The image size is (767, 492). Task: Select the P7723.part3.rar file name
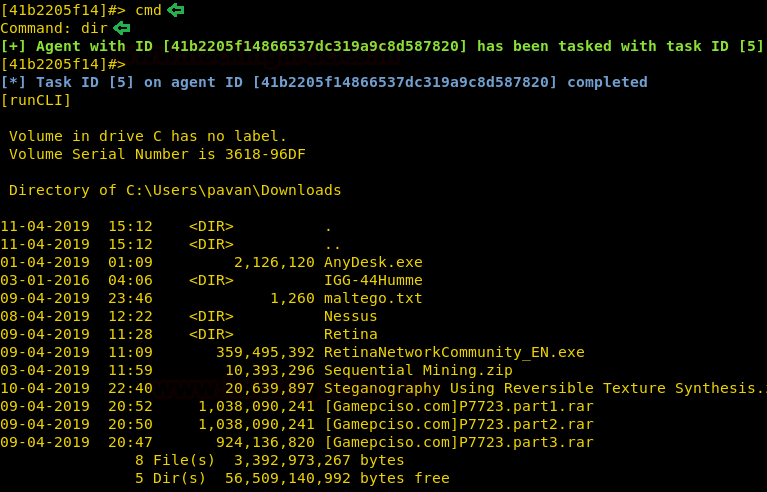click(x=458, y=442)
